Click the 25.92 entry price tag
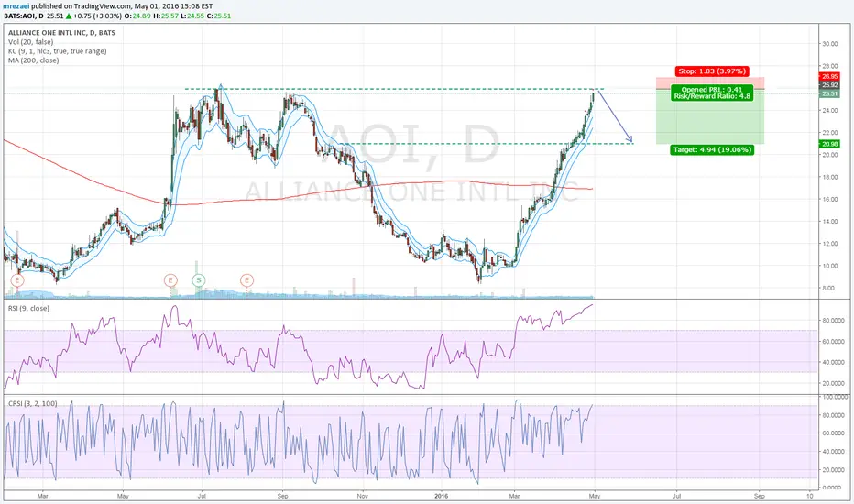 click(829, 85)
